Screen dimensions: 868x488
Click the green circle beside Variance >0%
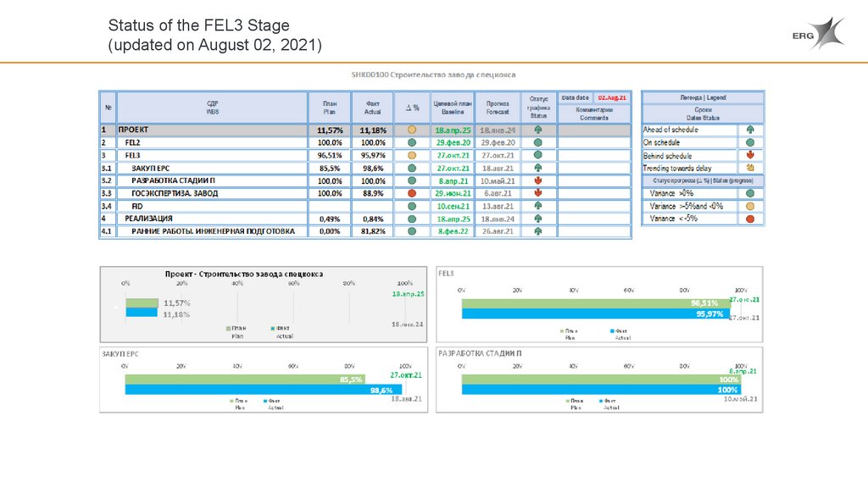750,194
